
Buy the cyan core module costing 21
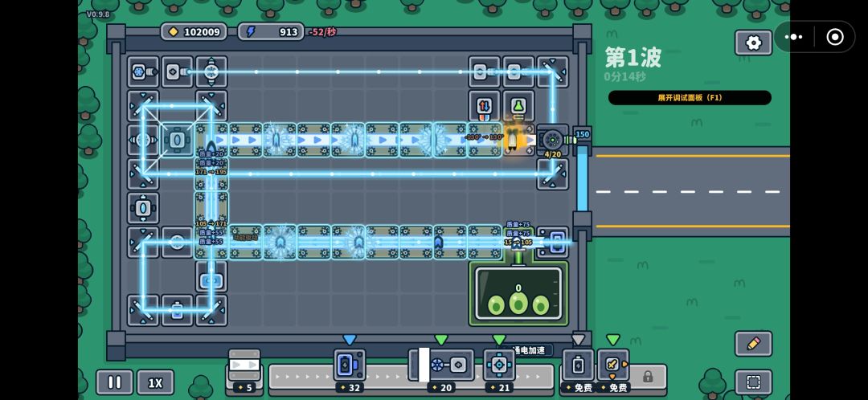pyautogui.click(x=499, y=369)
